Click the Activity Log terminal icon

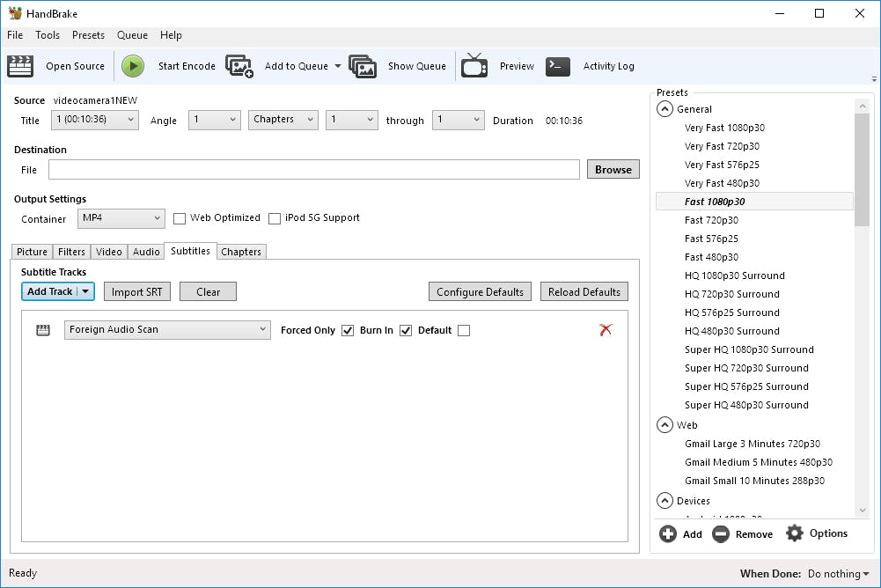pyautogui.click(x=558, y=66)
